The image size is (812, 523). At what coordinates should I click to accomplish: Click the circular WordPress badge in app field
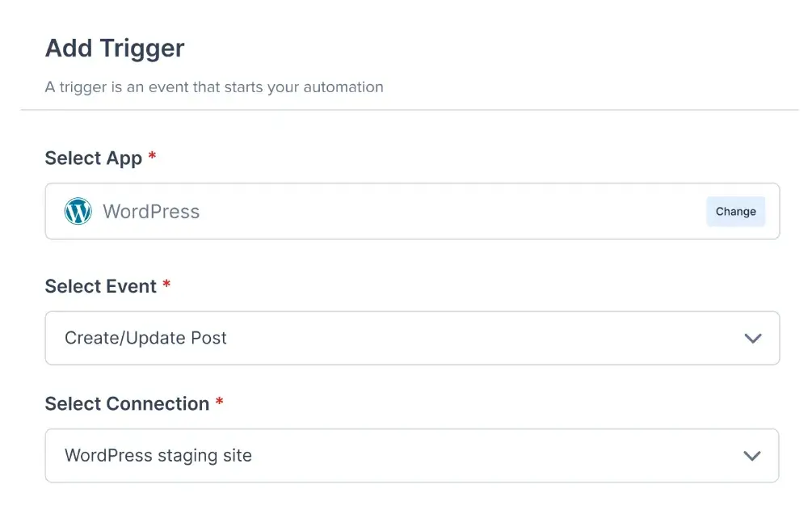(78, 211)
